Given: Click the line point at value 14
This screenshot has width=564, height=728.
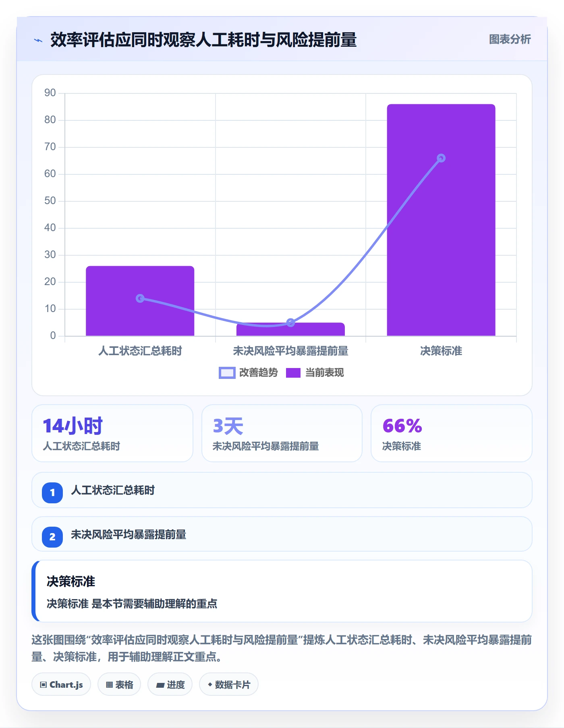Looking at the screenshot, I should 140,298.
